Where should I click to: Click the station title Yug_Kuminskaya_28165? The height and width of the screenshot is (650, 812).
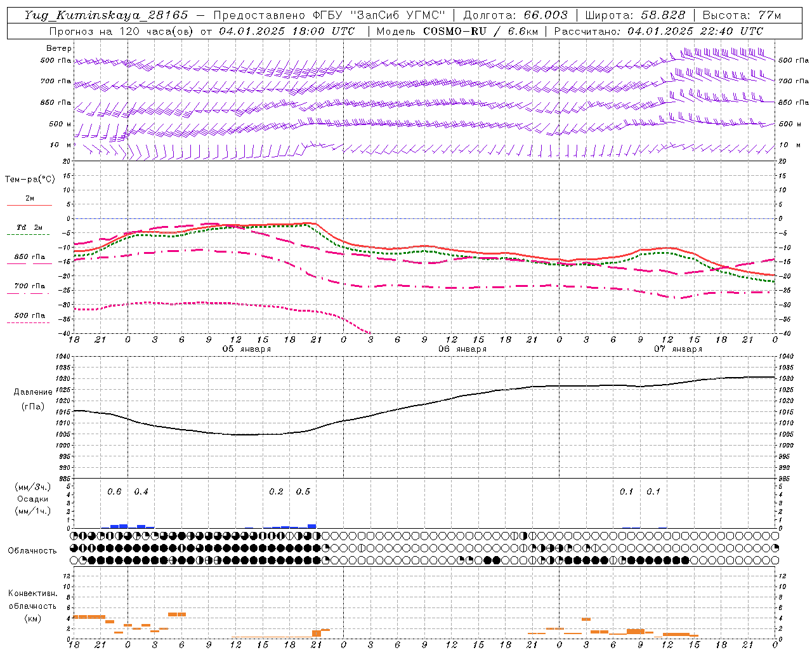(x=107, y=15)
